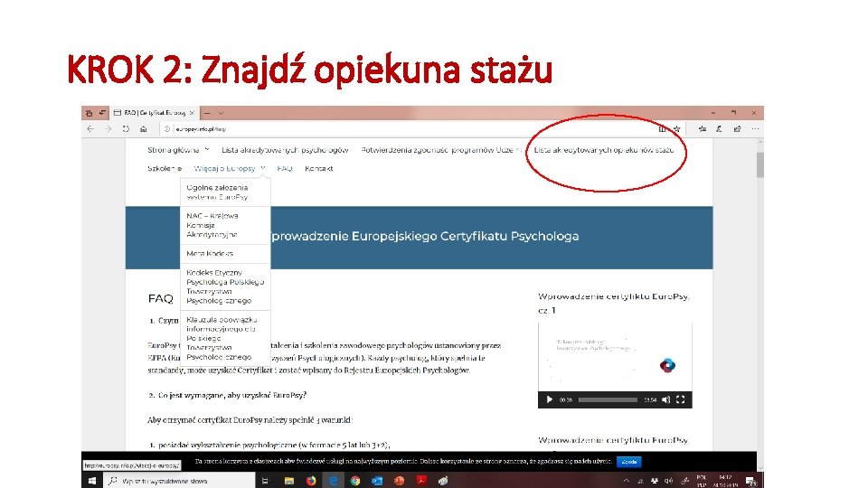This screenshot has width=868, height=488.
Task: Go to the browser home icon
Action: point(144,129)
